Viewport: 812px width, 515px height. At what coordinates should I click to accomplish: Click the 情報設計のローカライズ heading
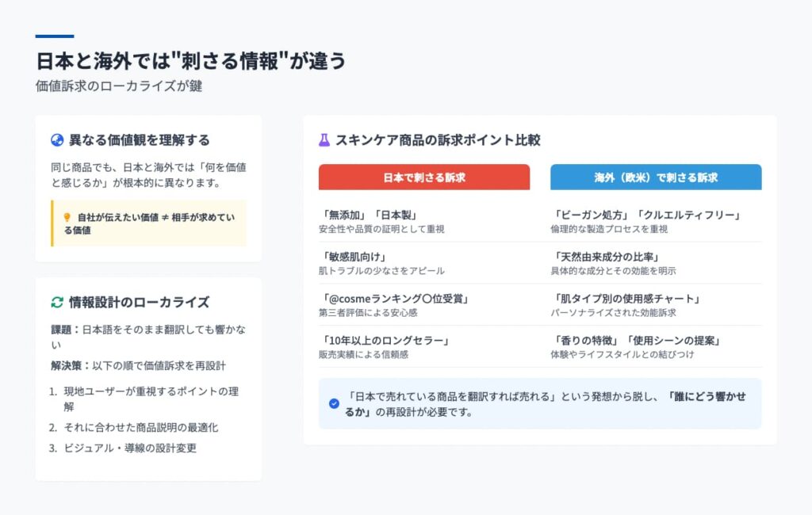click(140, 303)
